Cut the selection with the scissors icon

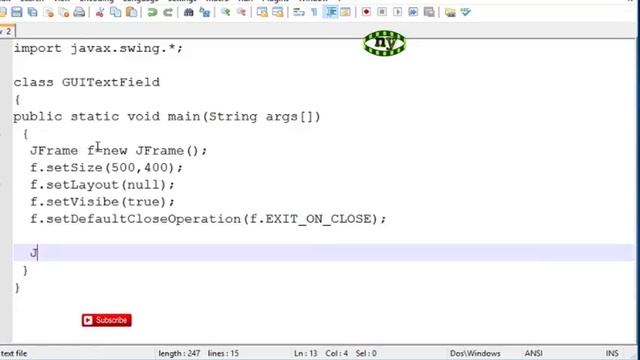pyautogui.click(x=100, y=12)
